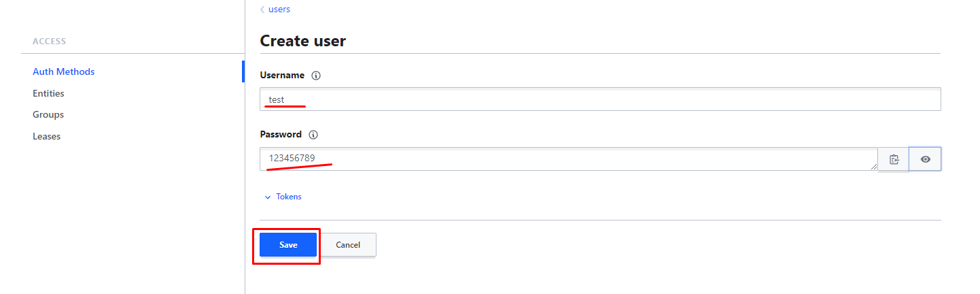
Task: Click the ACCESS sidebar section heading
Action: 49,42
